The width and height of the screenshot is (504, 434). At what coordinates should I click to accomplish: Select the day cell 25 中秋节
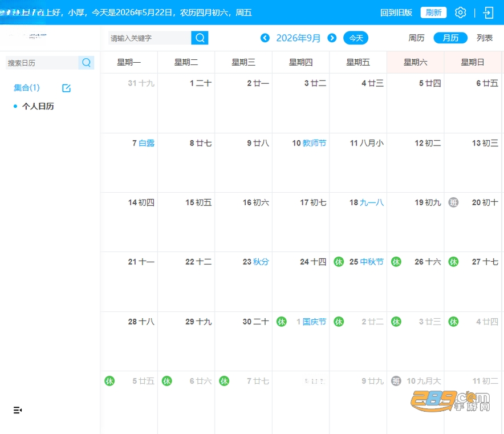point(358,282)
